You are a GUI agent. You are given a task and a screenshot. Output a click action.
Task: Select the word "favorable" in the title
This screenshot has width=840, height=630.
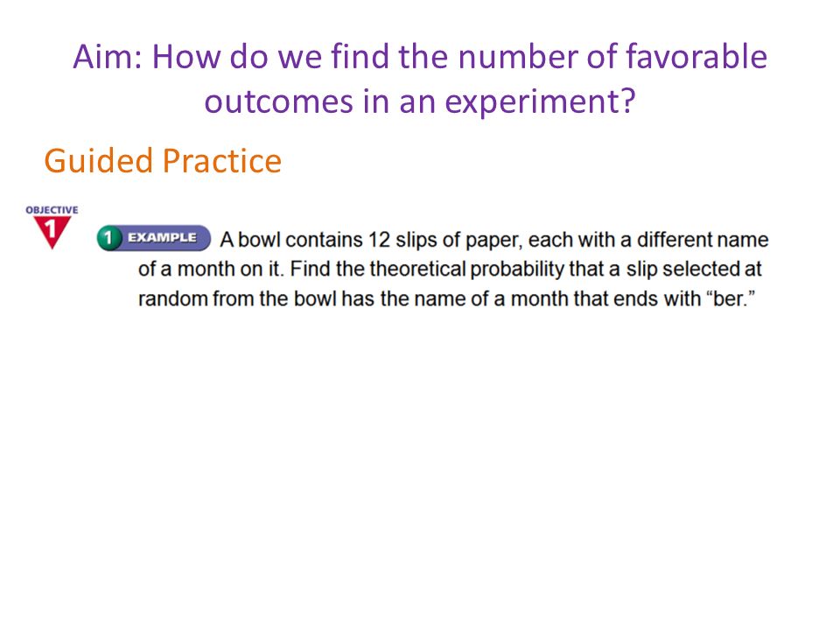point(696,56)
